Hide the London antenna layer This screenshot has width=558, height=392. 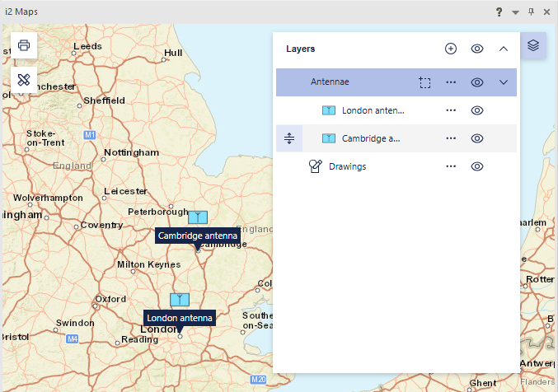tap(476, 110)
